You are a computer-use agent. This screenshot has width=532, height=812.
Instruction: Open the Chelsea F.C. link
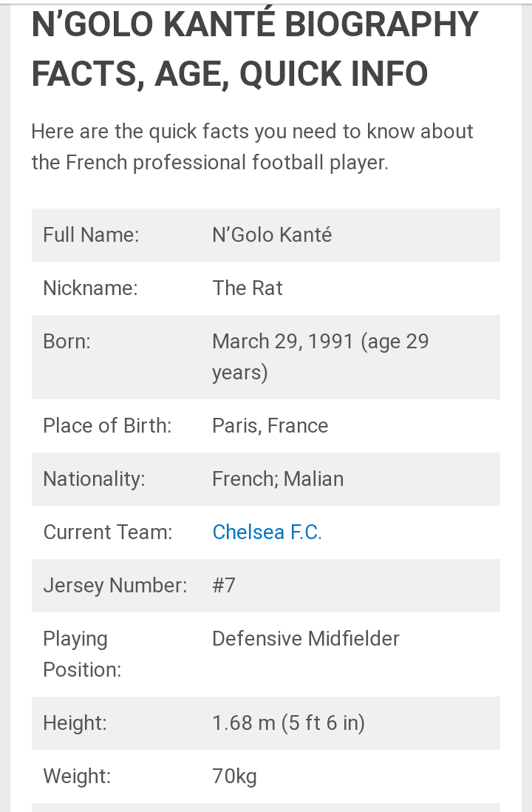[267, 532]
